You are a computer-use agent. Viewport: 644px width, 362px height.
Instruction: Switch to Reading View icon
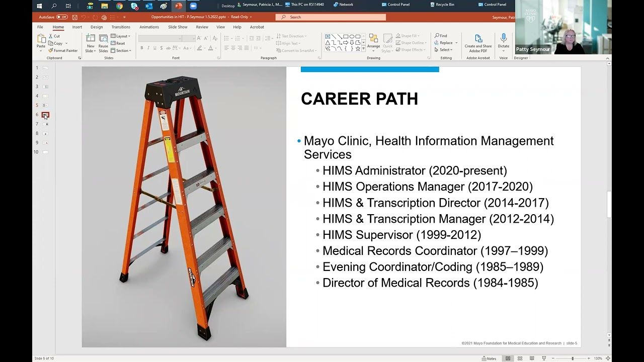(x=532, y=358)
